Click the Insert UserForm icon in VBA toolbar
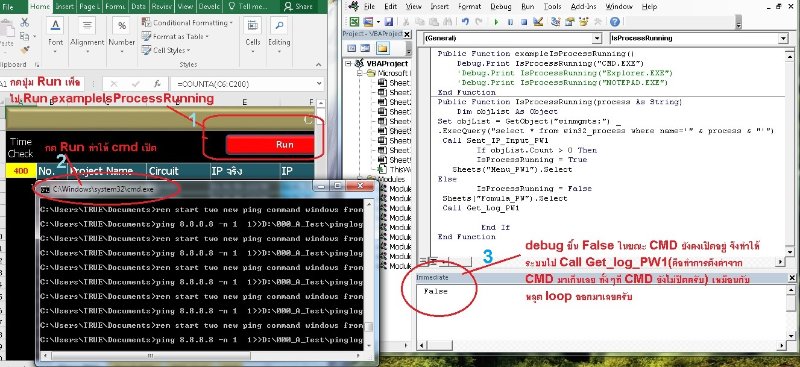This screenshot has height=367, width=800. [x=367, y=22]
